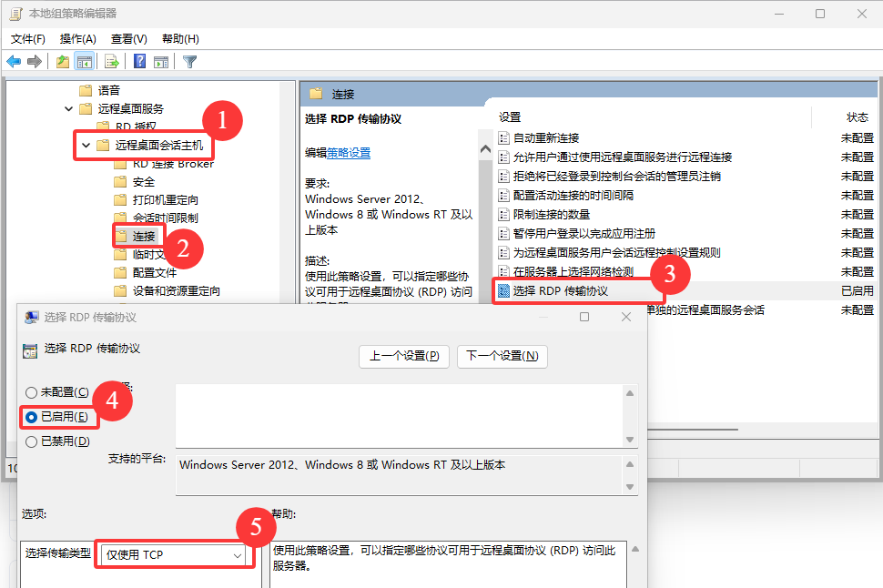Click the comment box scrollbar down arrow
Image resolution: width=883 pixels, height=588 pixels.
tap(628, 440)
